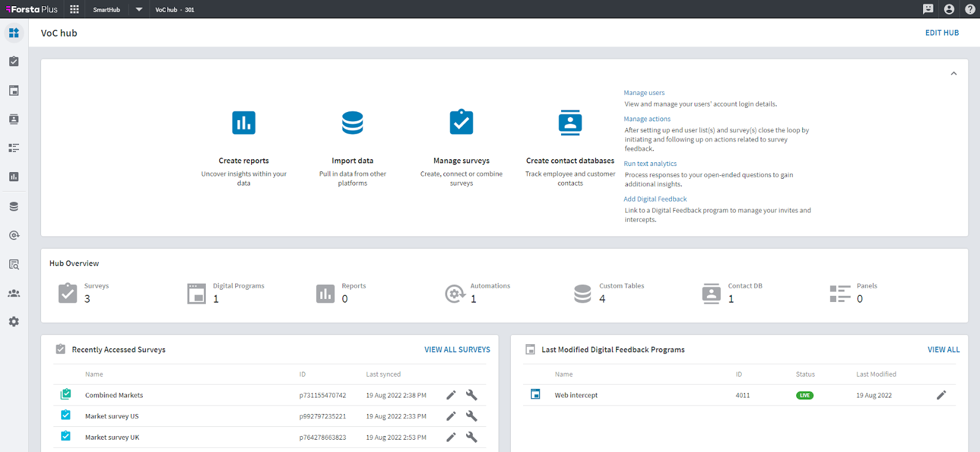Click the Forsta Plus logo
The width and height of the screenshot is (980, 452).
point(31,9)
